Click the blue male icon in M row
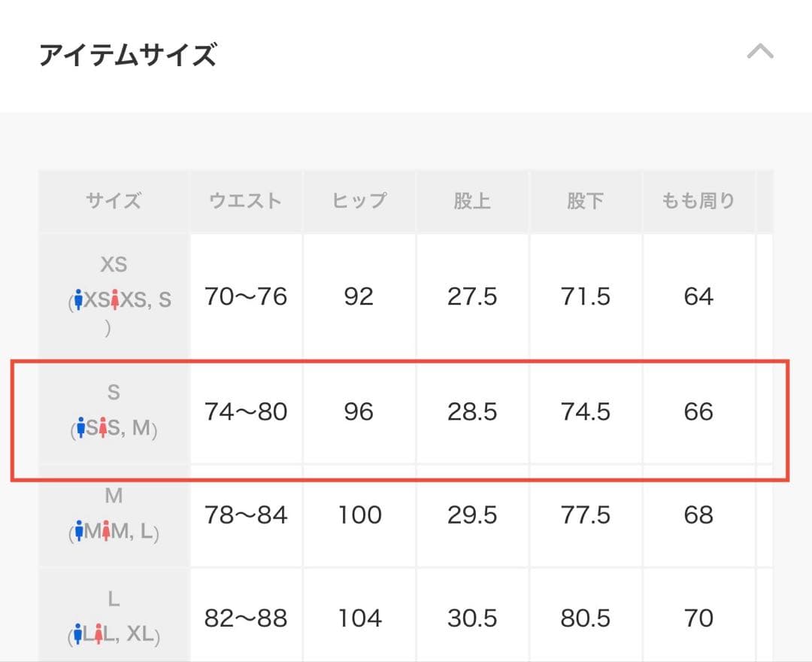 point(80,530)
